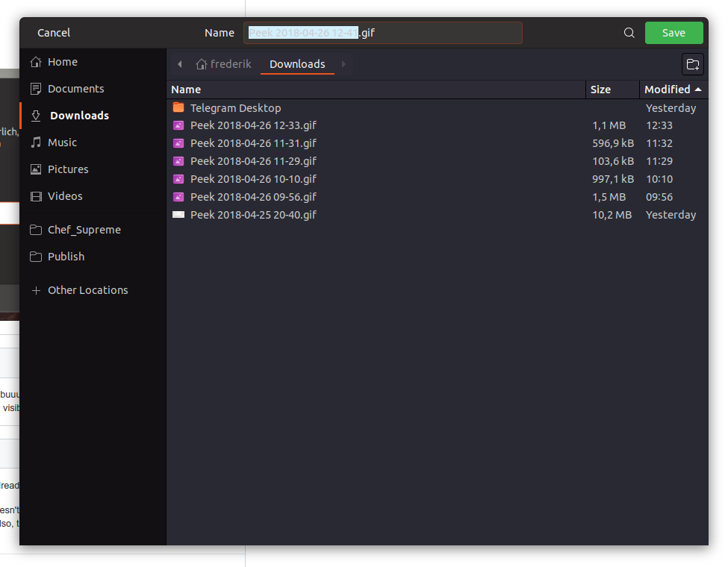728x567 pixels.
Task: Select the Videos sidebar entry
Action: click(x=93, y=196)
